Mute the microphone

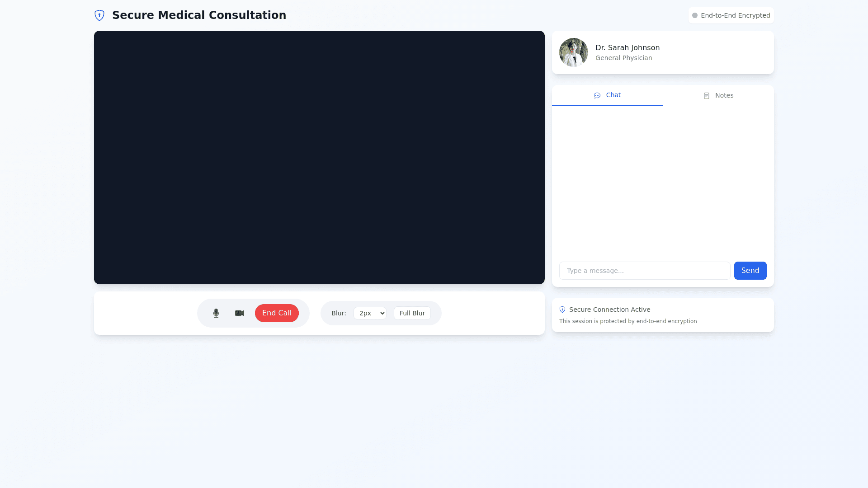(216, 313)
